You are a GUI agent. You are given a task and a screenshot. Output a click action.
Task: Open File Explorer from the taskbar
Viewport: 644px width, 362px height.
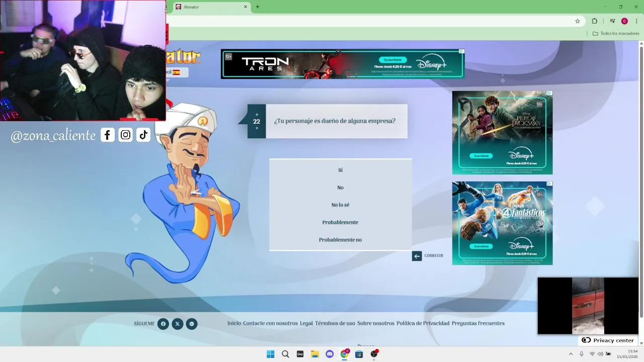click(314, 354)
